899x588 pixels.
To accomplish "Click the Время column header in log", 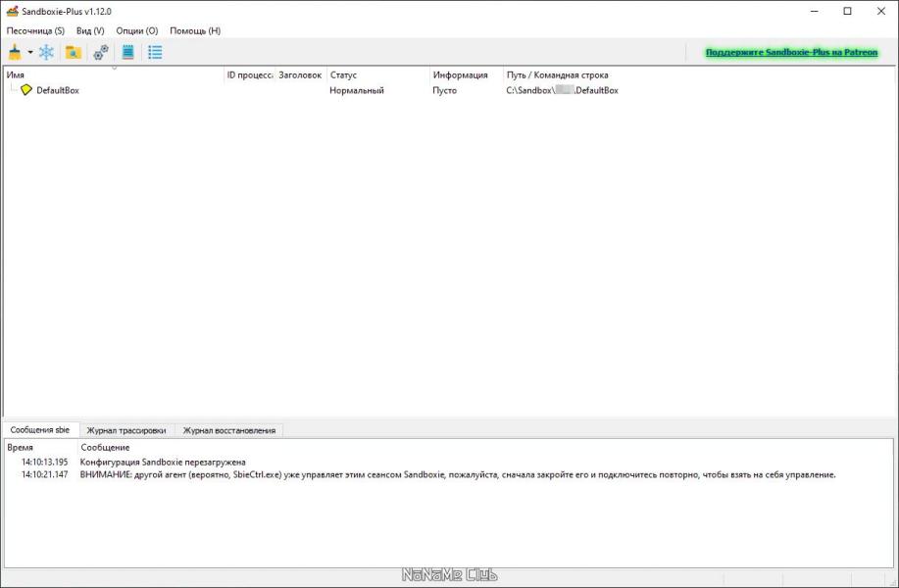I will 41,448.
